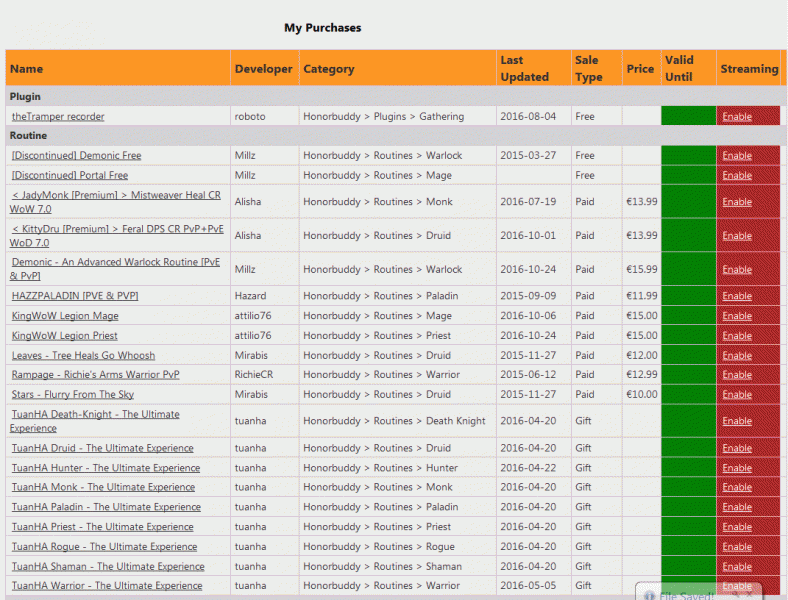Click the Streaming column header
Image resolution: width=788 pixels, height=600 pixels.
click(x=749, y=69)
